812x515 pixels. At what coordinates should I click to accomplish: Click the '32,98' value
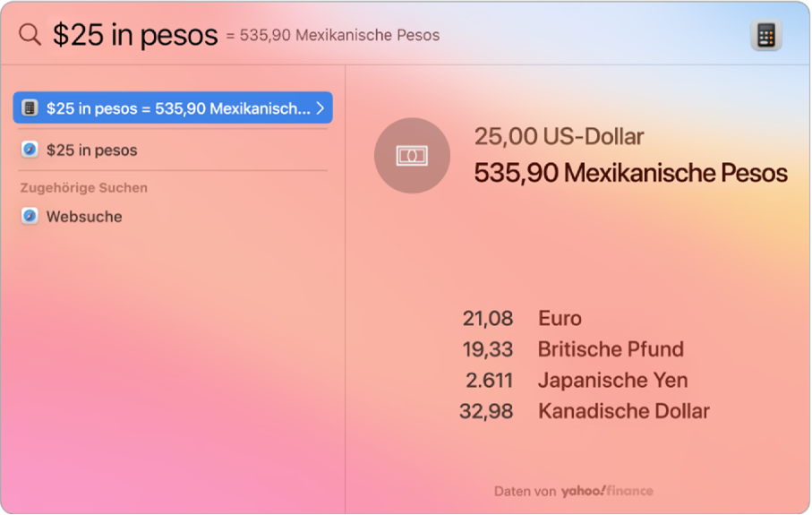coord(486,411)
